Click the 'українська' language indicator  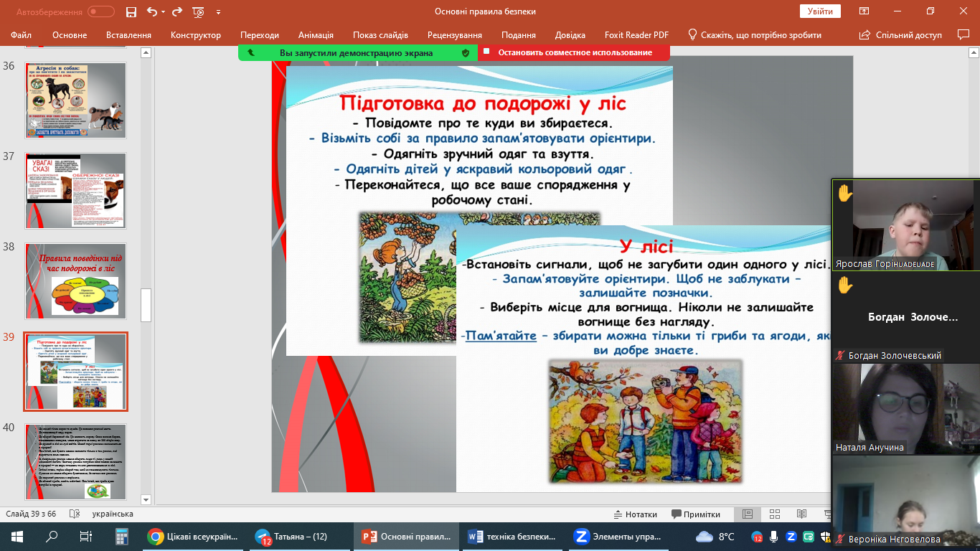113,514
